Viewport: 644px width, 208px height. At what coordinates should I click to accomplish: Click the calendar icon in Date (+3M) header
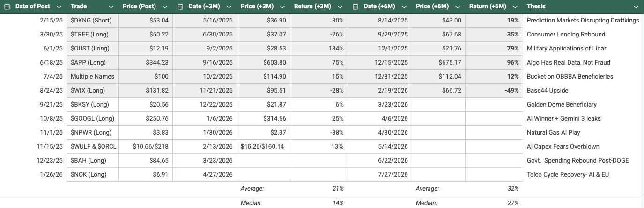click(x=180, y=7)
